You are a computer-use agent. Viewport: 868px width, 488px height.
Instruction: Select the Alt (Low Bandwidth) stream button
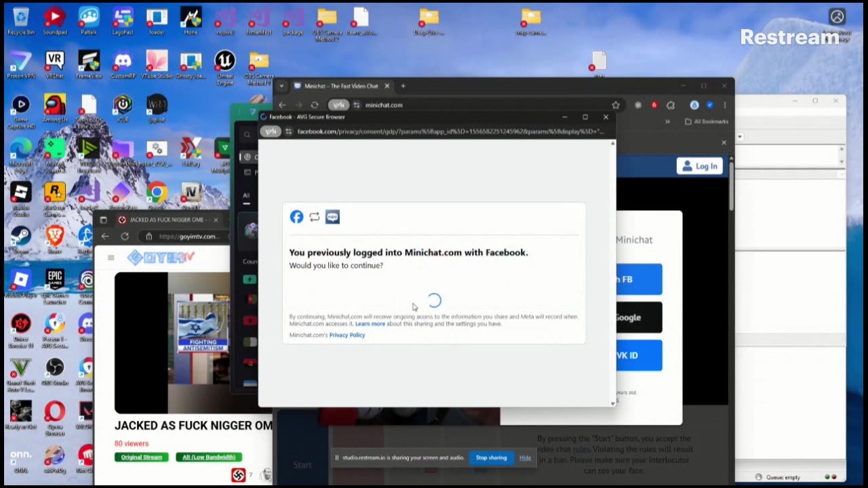point(209,457)
